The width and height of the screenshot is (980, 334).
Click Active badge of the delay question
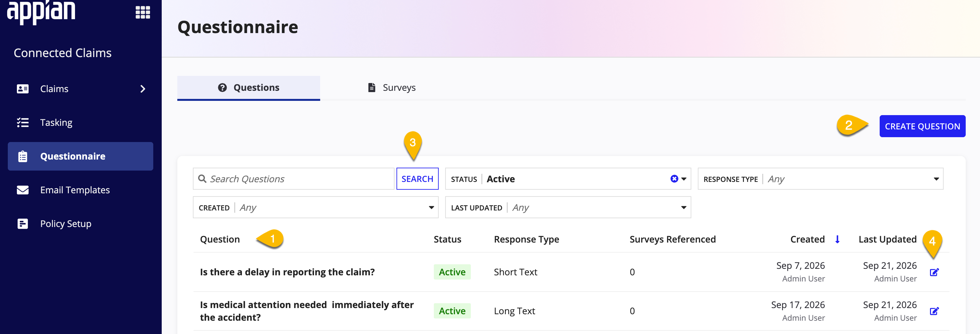tap(452, 272)
